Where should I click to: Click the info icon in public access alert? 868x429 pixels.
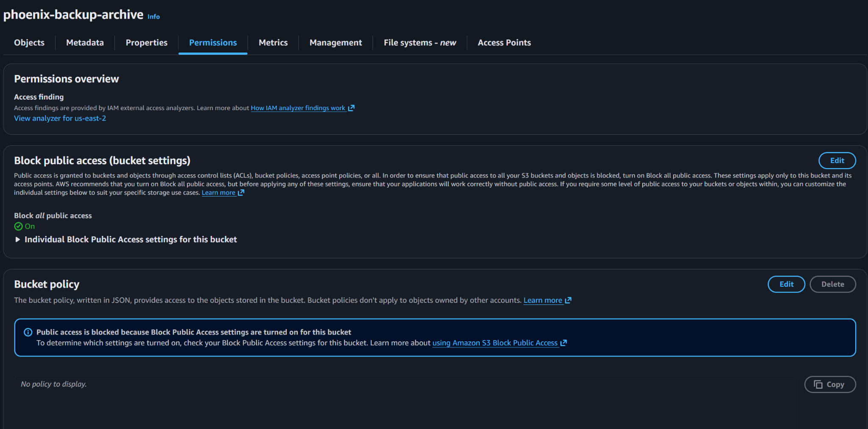tap(28, 332)
